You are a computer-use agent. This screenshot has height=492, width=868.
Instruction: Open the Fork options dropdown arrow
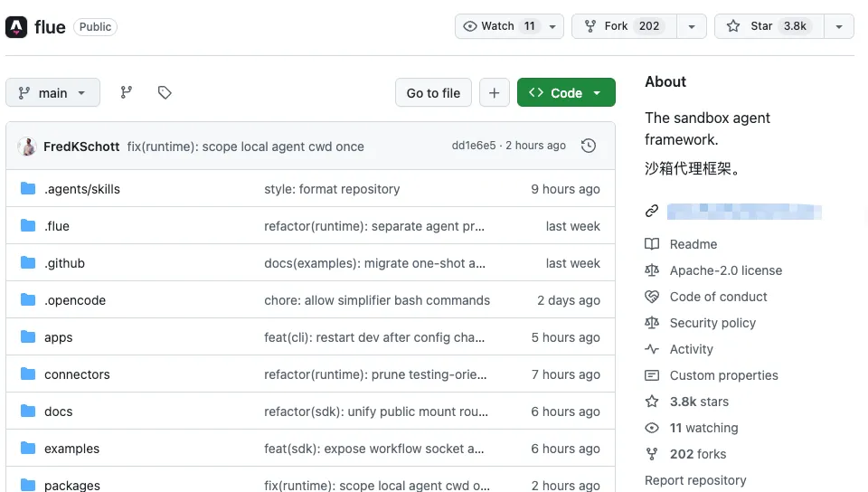pos(692,26)
